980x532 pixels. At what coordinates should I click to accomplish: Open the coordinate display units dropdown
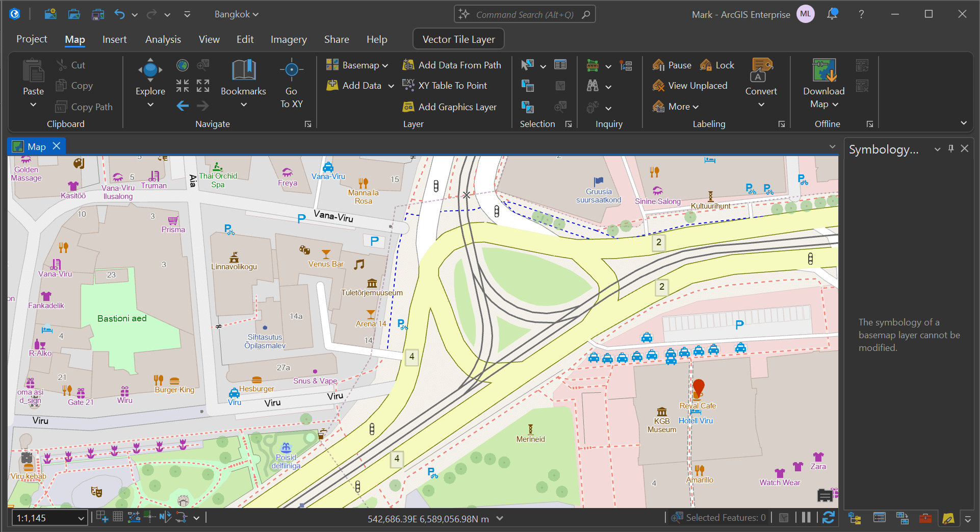tap(500, 518)
